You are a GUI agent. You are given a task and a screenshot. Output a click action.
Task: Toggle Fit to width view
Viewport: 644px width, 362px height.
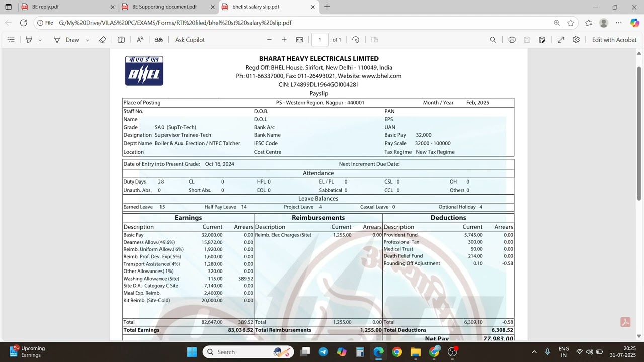point(299,40)
